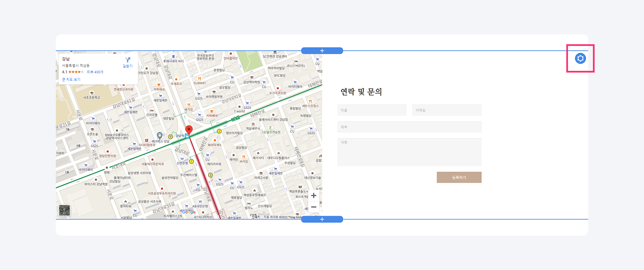644x270 pixels.
Task: Click the Google logo on the map
Action: pos(188,212)
